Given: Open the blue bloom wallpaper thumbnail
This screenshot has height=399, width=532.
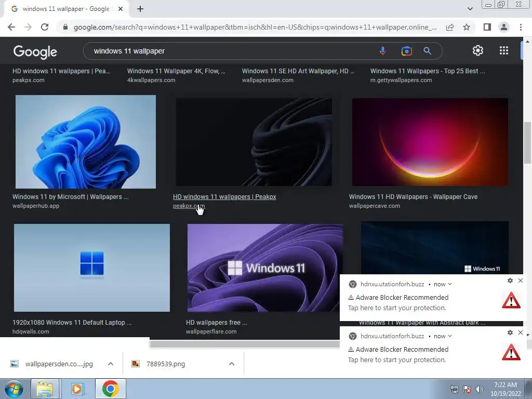Looking at the screenshot, I should (86, 142).
